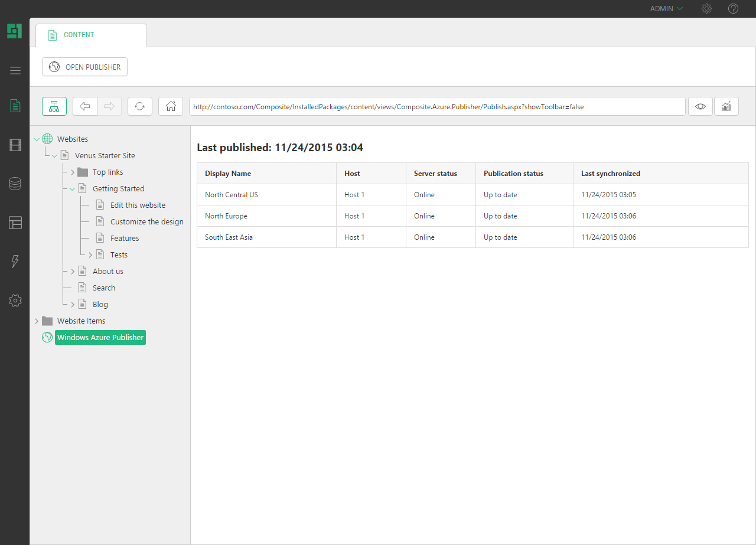
Task: Refresh the Azure Publisher page view
Action: pos(140,106)
